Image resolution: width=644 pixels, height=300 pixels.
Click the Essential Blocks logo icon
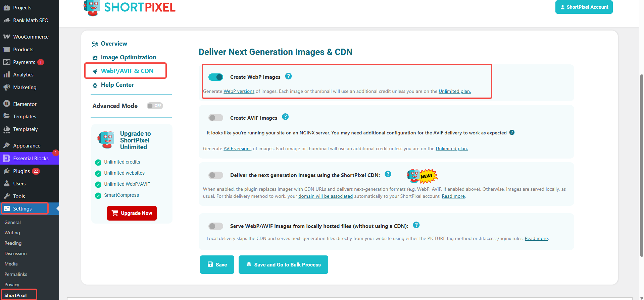pyautogui.click(x=7, y=158)
